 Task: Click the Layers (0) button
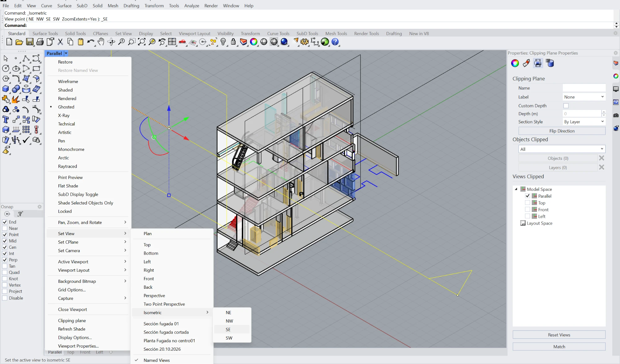558,168
